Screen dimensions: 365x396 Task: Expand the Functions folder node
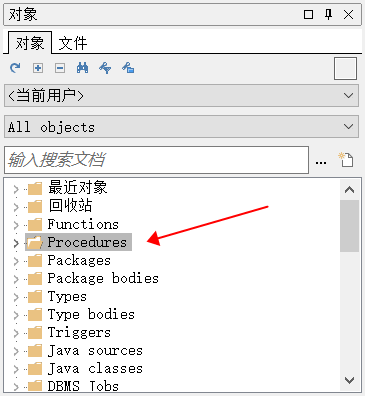tap(16, 225)
